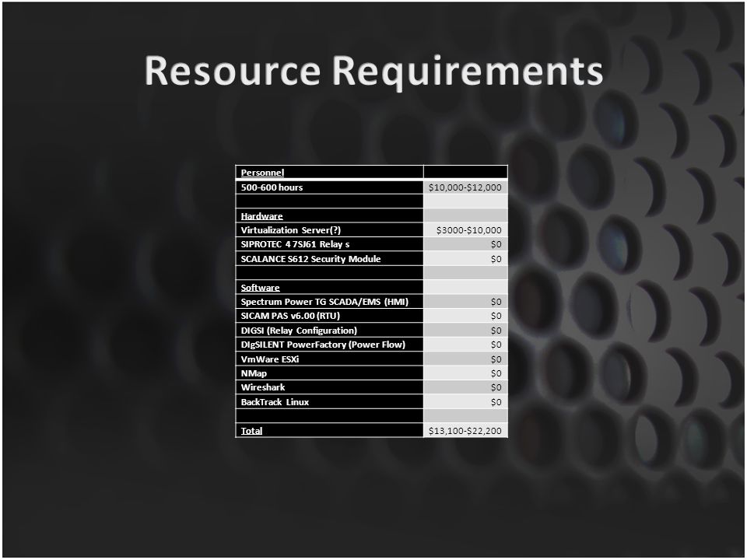
Task: Click the $0 cell beside SICAM PAS
Action: [465, 316]
